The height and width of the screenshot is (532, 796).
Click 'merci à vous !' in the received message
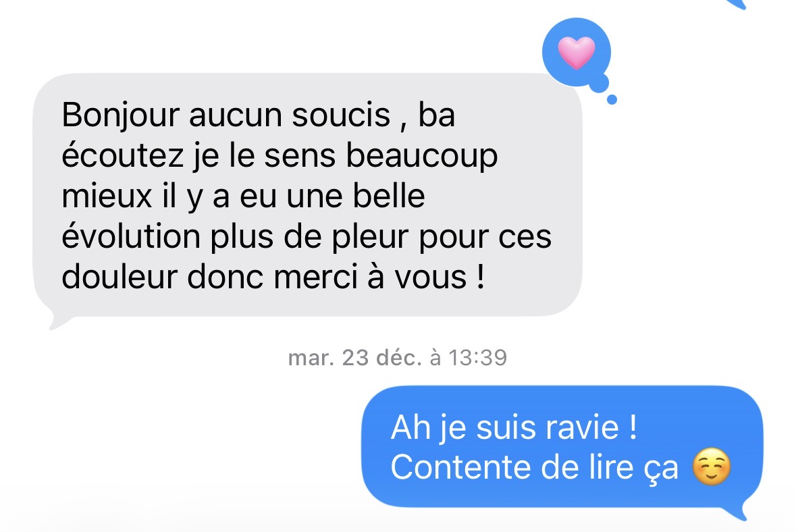point(379,277)
